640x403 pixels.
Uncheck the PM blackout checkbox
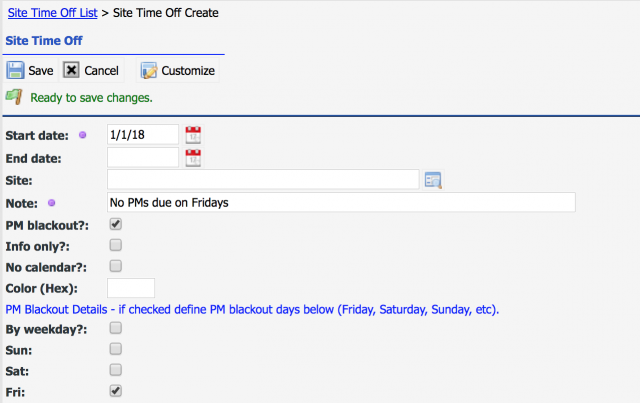coord(116,224)
